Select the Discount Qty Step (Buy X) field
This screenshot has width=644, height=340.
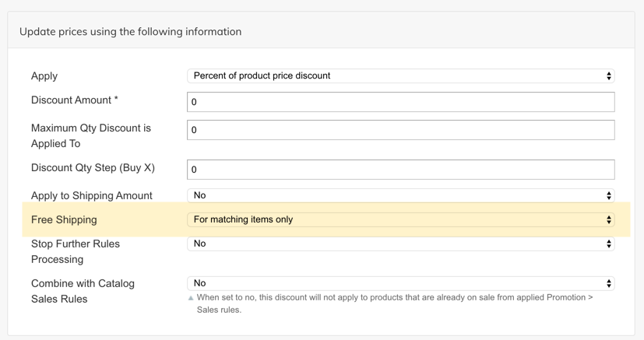(400, 170)
